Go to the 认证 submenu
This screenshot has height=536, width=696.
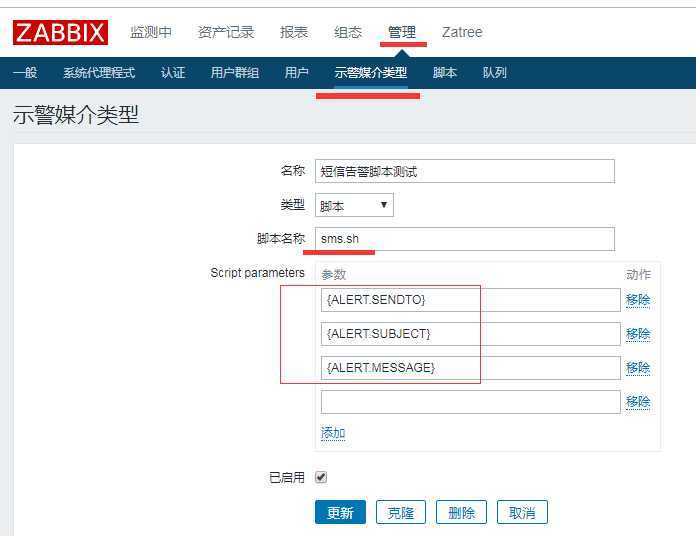click(173, 72)
